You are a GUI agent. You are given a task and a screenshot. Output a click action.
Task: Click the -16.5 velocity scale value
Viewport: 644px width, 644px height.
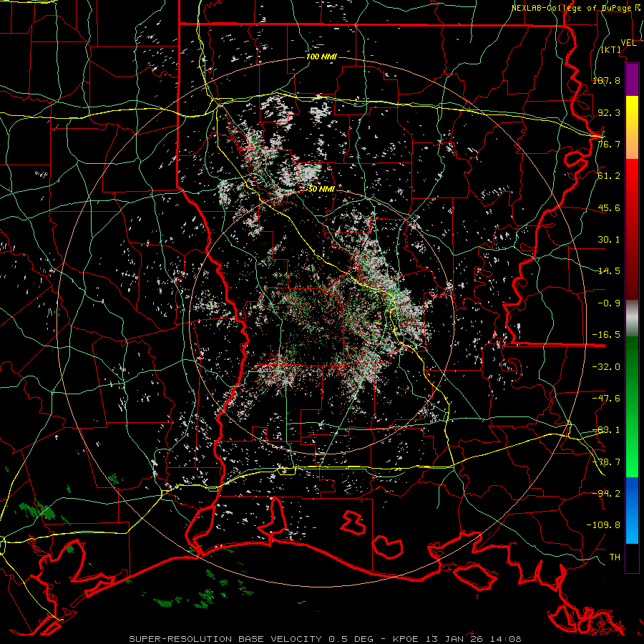point(606,335)
